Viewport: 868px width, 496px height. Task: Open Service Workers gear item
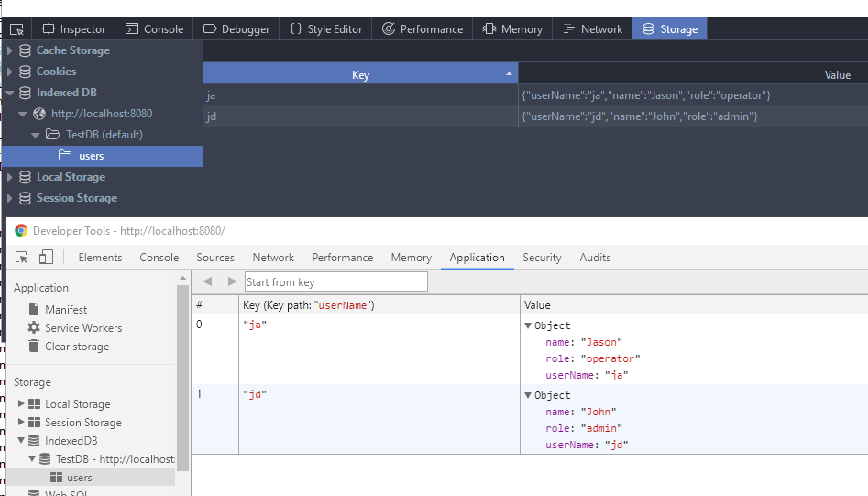82,328
